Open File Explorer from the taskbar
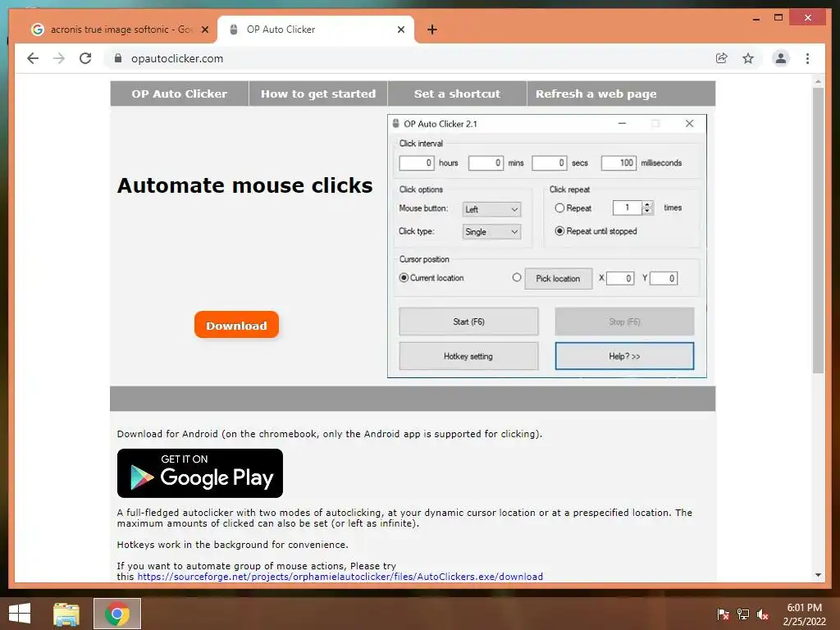 click(x=66, y=614)
